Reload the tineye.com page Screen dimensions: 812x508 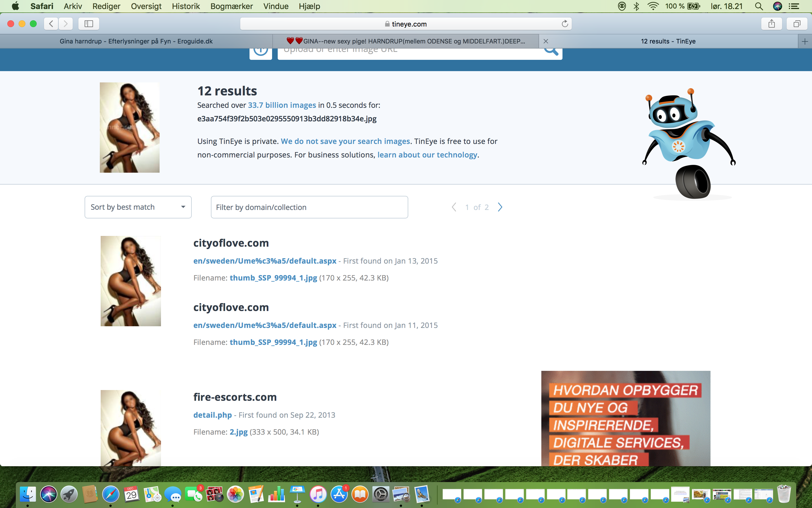565,23
